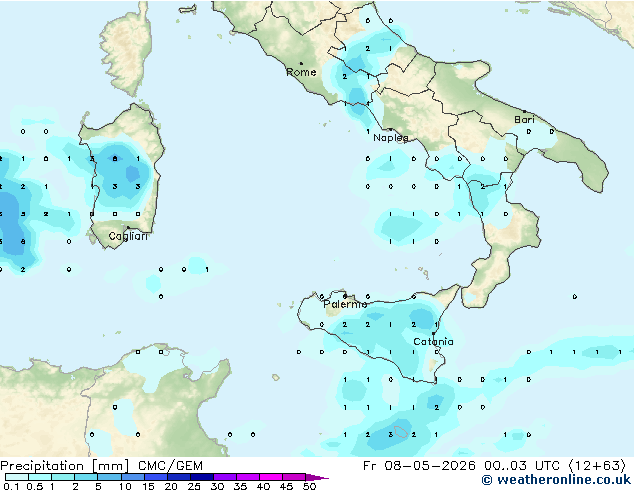Click the Rome city label

click(x=301, y=72)
